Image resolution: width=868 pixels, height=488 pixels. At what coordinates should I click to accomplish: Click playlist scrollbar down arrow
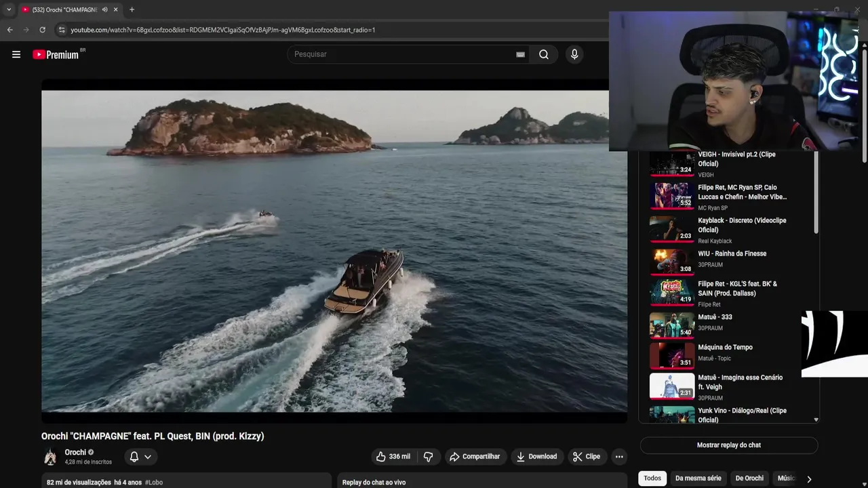[816, 420]
